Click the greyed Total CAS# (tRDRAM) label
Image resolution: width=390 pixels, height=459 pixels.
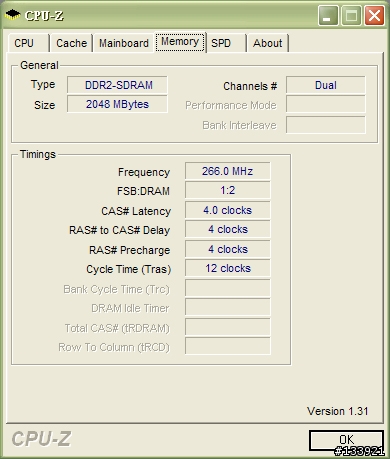click(x=117, y=328)
